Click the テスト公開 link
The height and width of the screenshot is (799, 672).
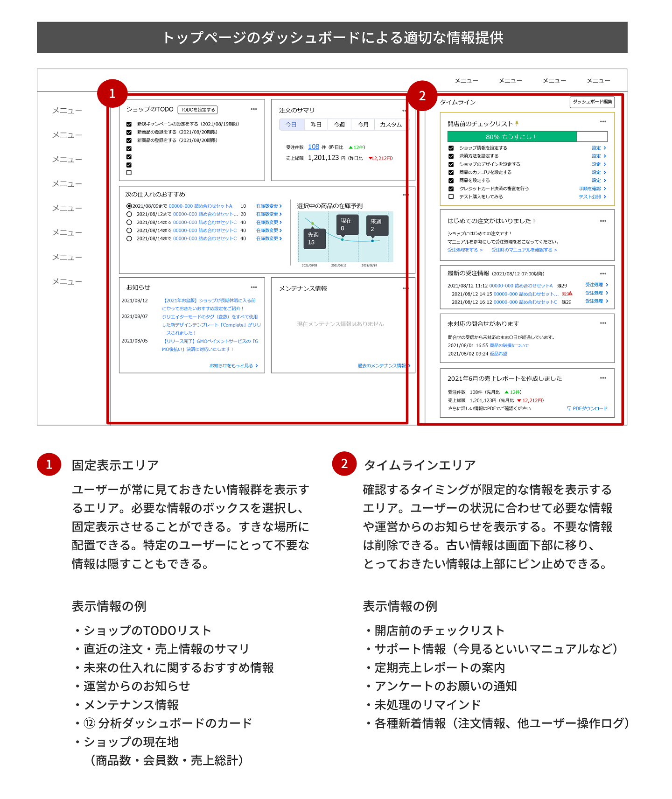[593, 196]
